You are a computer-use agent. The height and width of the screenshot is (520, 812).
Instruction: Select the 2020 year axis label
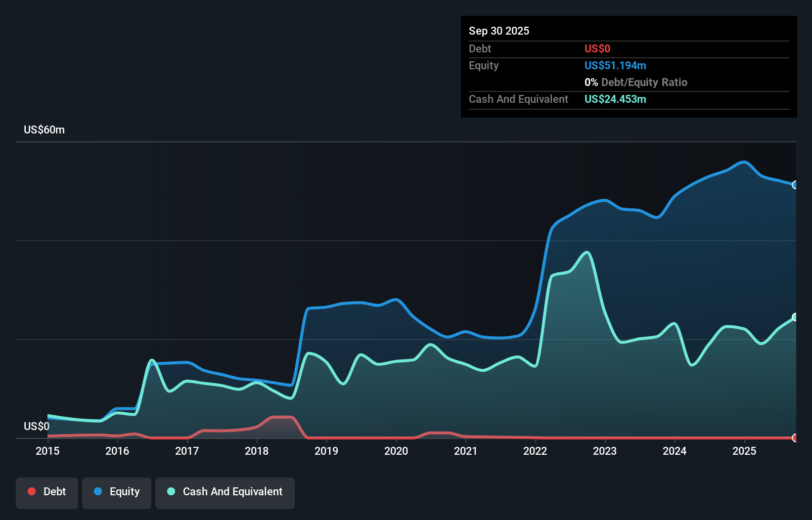(396, 451)
